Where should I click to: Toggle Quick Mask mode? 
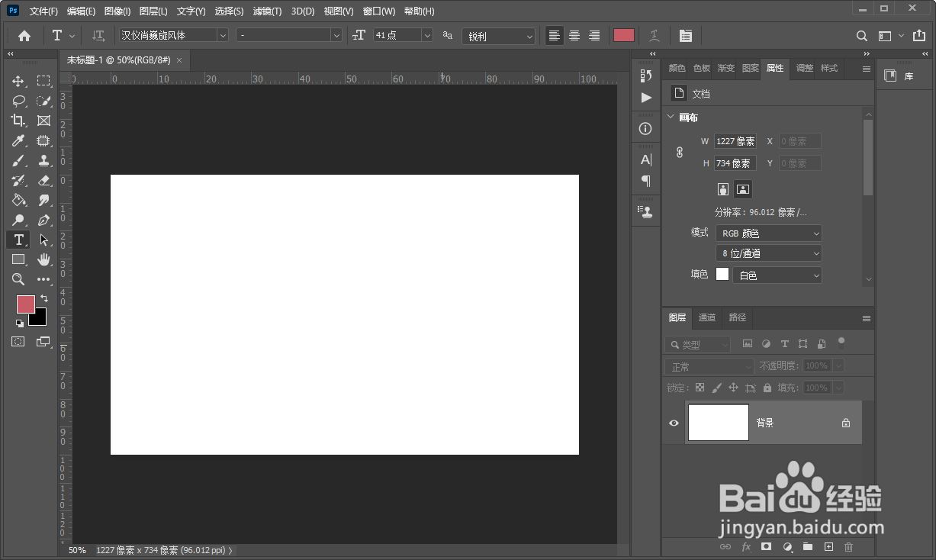(18, 342)
